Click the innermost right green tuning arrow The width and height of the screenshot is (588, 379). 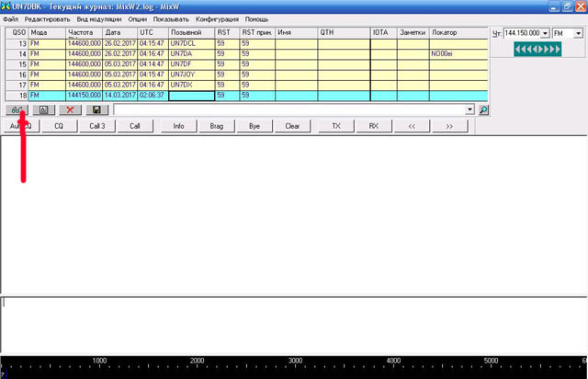541,49
